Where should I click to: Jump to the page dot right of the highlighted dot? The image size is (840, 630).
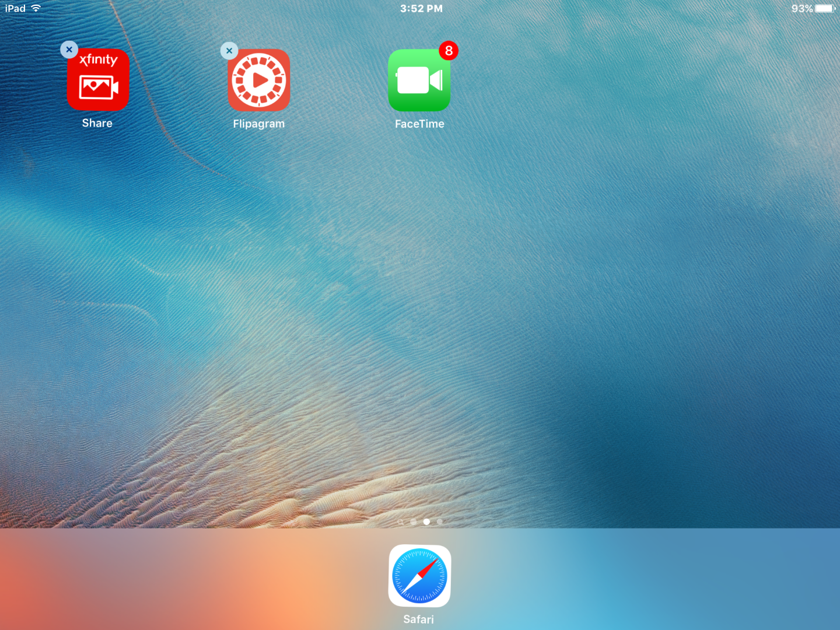440,521
